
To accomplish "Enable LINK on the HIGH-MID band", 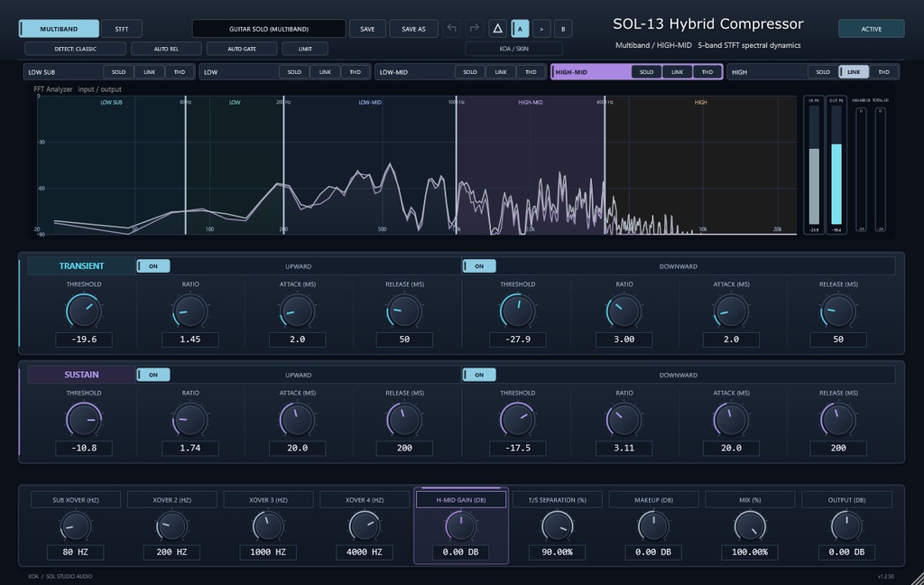I will 677,72.
